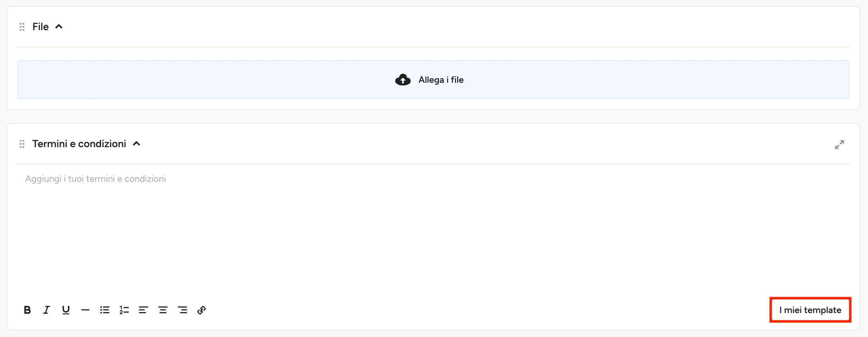The image size is (868, 337).
Task: Click Allega i file upload area
Action: (433, 80)
